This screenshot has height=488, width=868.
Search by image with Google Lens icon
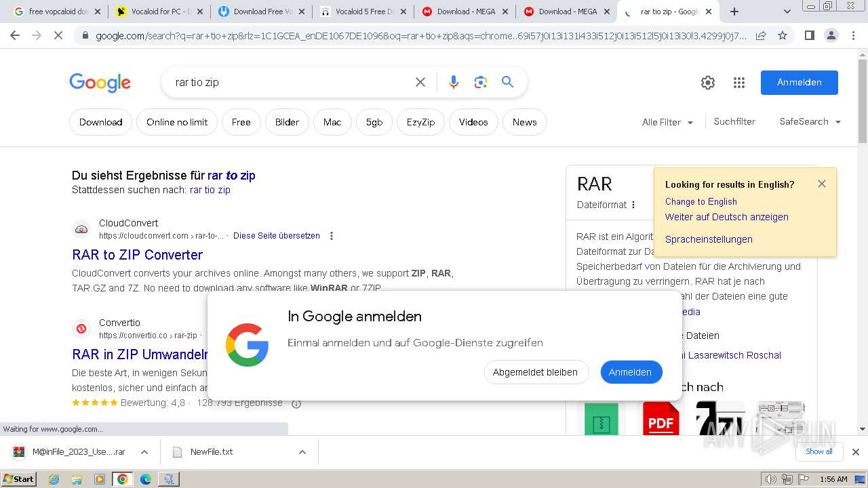(x=481, y=82)
